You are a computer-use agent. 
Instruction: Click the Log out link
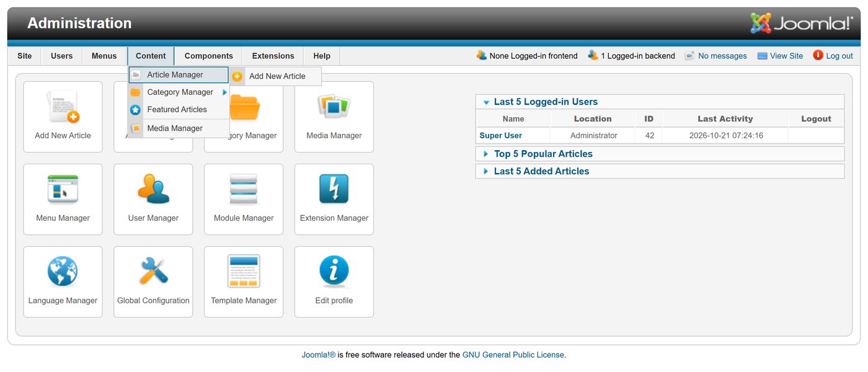pyautogui.click(x=839, y=56)
